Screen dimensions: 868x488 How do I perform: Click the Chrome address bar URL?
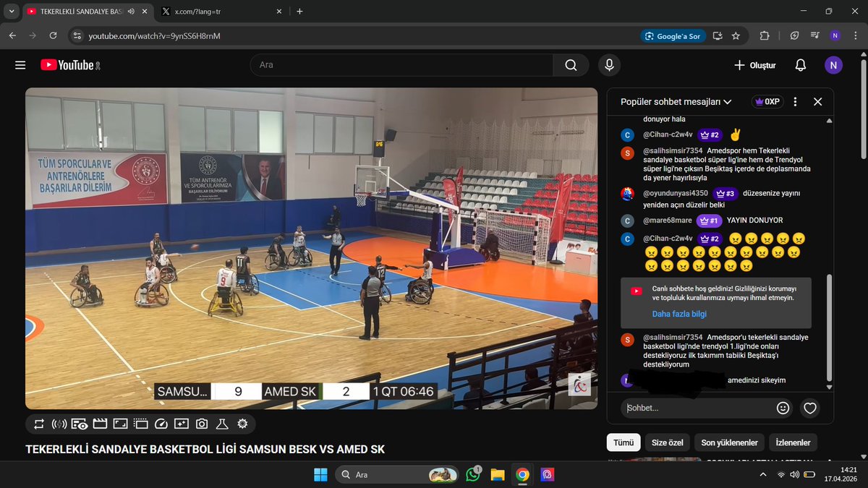(x=154, y=35)
